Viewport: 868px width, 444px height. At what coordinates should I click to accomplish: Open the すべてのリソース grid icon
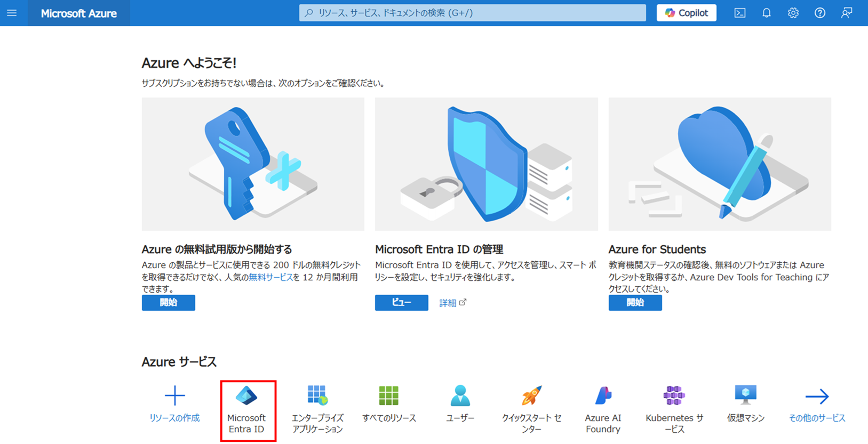pyautogui.click(x=389, y=396)
